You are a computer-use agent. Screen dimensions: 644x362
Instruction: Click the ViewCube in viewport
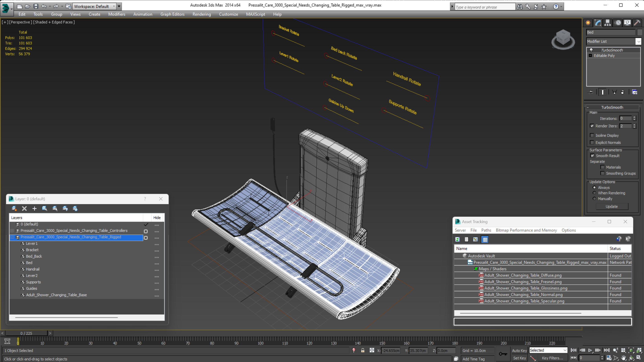point(563,39)
